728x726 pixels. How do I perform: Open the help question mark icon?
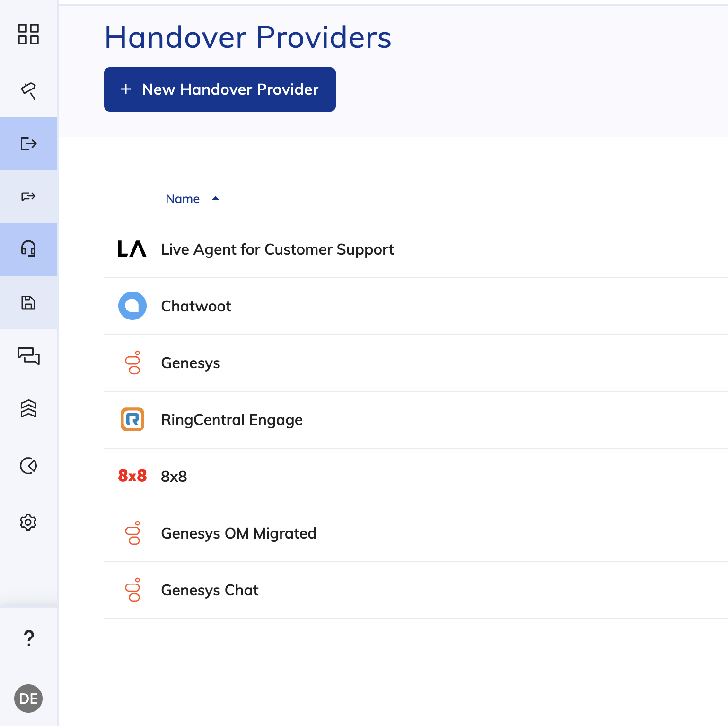29,638
